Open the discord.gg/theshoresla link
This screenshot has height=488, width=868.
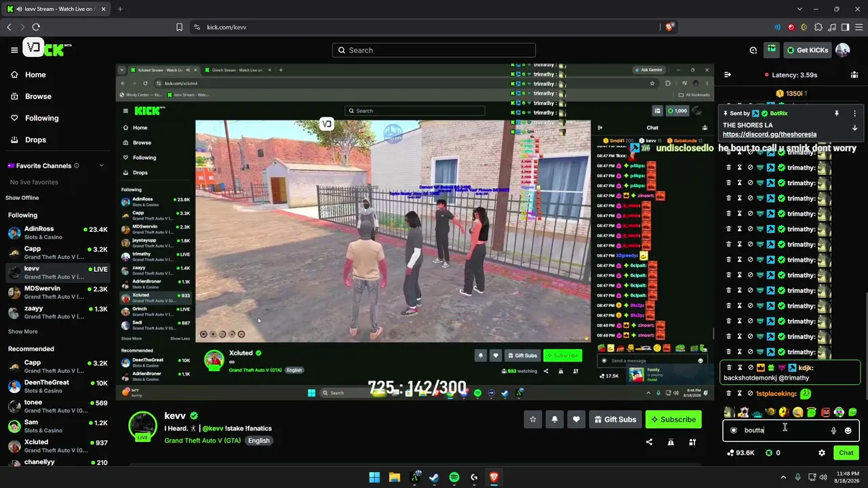[770, 134]
